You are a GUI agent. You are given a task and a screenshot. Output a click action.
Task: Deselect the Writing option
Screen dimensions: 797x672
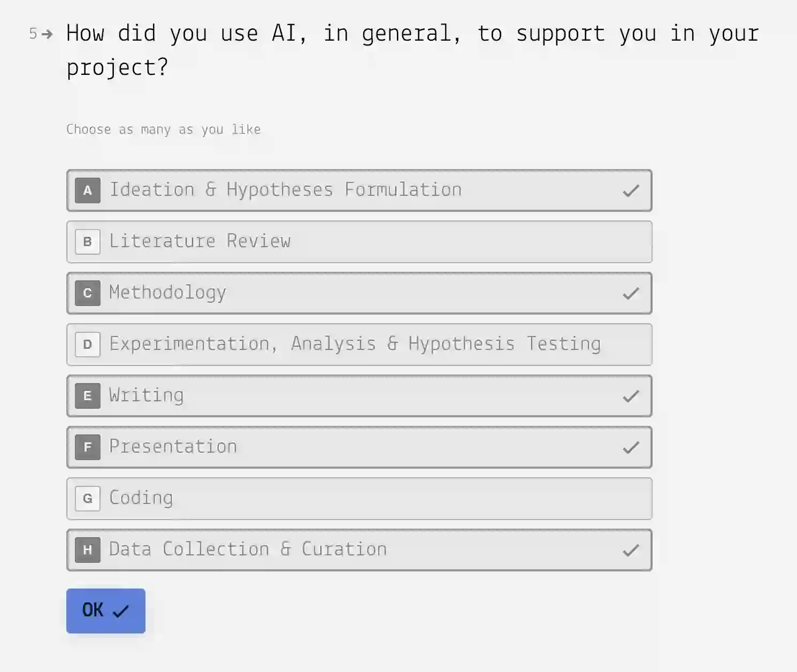point(359,396)
